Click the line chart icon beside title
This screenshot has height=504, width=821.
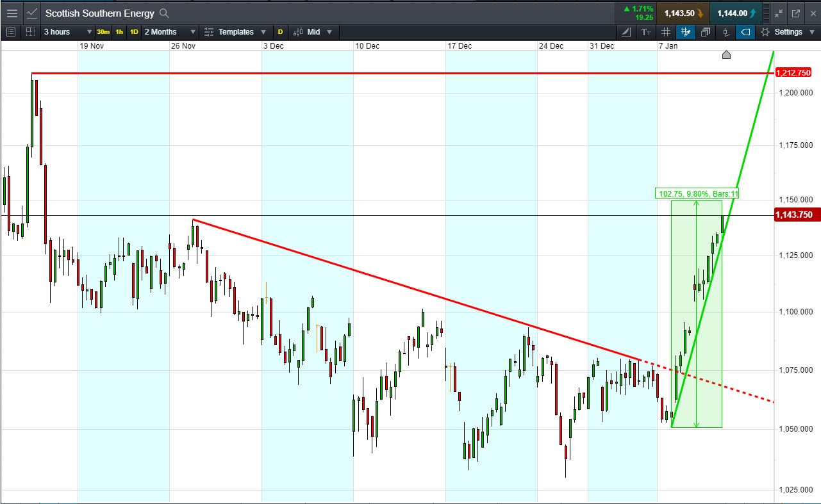point(31,13)
